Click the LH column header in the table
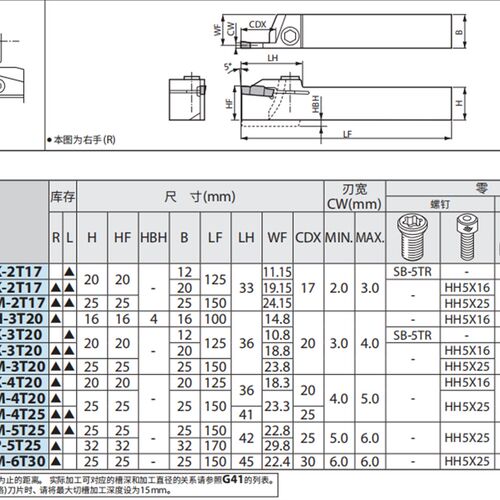 246,238
